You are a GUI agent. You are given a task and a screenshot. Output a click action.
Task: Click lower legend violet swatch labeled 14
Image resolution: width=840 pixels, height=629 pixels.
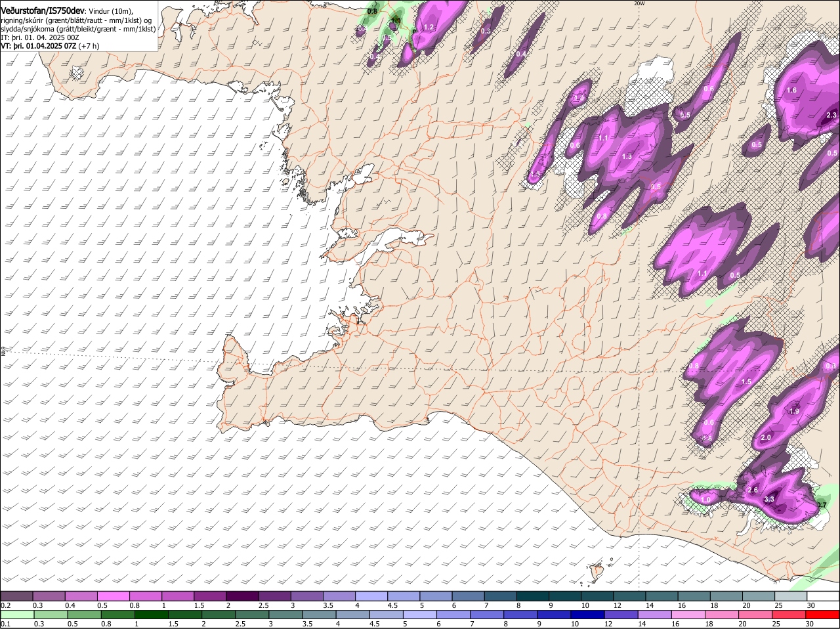coord(654,615)
